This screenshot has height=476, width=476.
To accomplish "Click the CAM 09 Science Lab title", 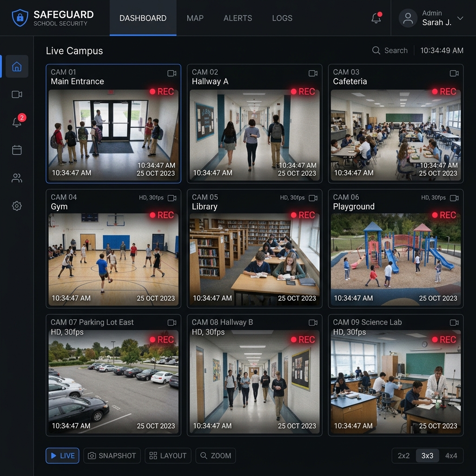I will pos(367,323).
